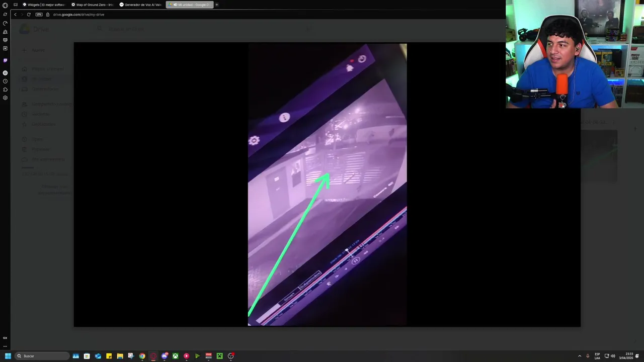Open the volume speaker tray icon
This screenshot has width=644, height=362.
pyautogui.click(x=613, y=356)
